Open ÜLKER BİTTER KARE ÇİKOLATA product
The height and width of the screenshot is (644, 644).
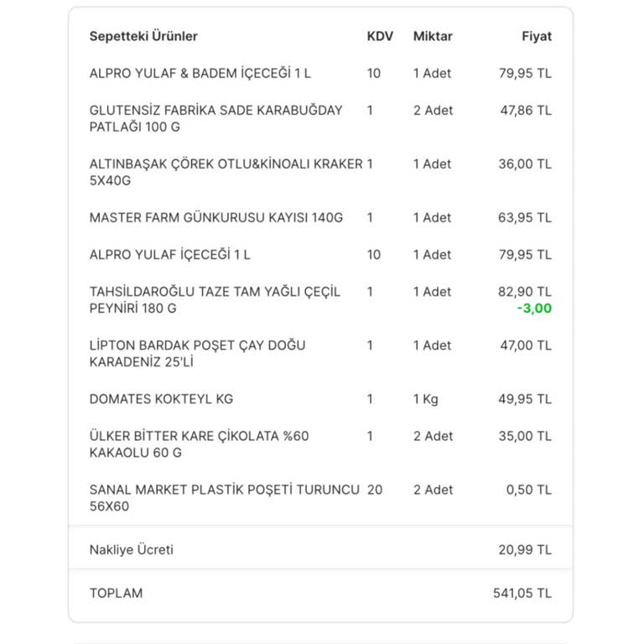click(x=199, y=444)
